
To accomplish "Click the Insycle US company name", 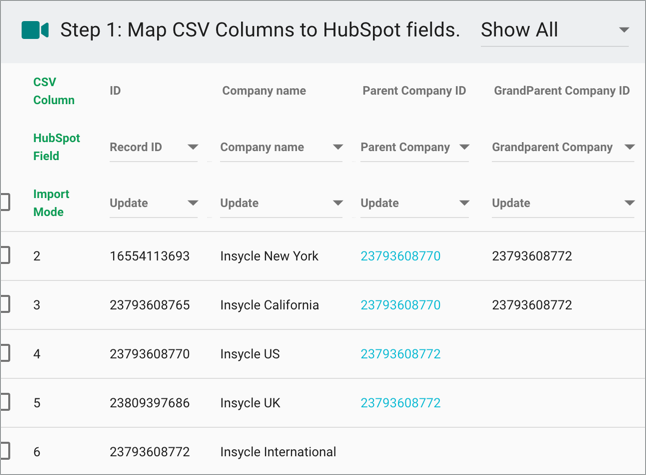I will [x=250, y=354].
